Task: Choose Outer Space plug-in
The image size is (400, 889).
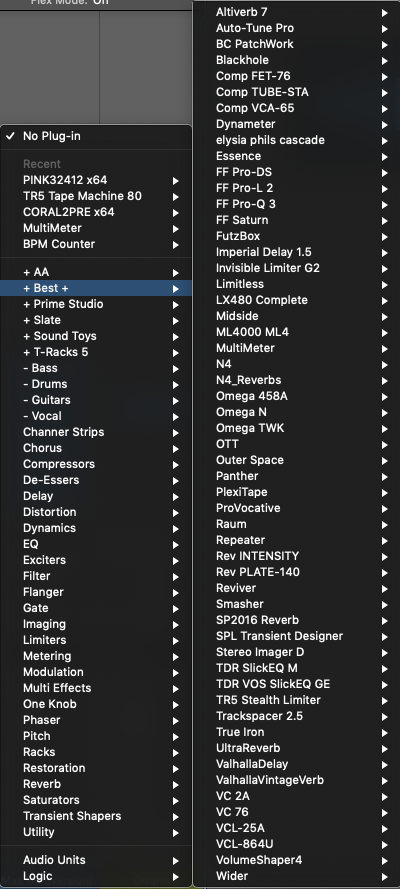Action: point(296,460)
